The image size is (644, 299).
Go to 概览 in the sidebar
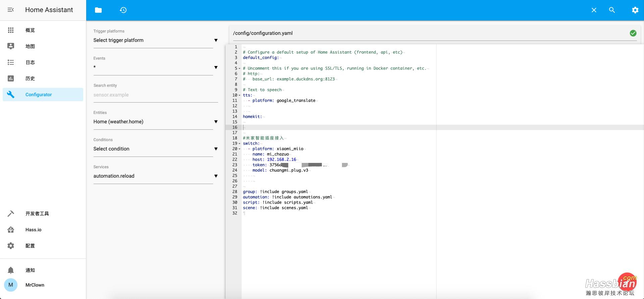43,30
